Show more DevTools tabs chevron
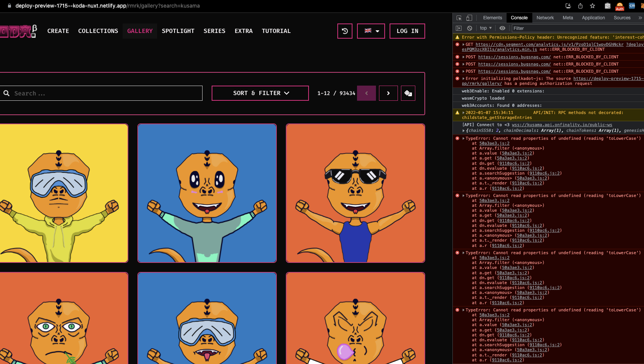The height and width of the screenshot is (364, 644). click(640, 18)
